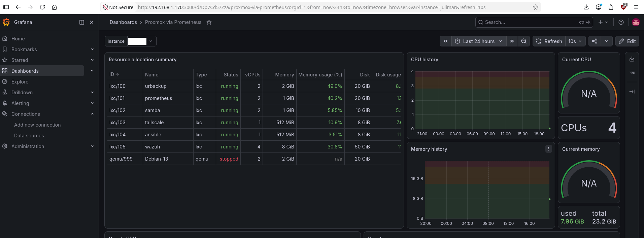Star the Proxmox via Prometheus dashboard
The image size is (644, 238).
pos(209,22)
